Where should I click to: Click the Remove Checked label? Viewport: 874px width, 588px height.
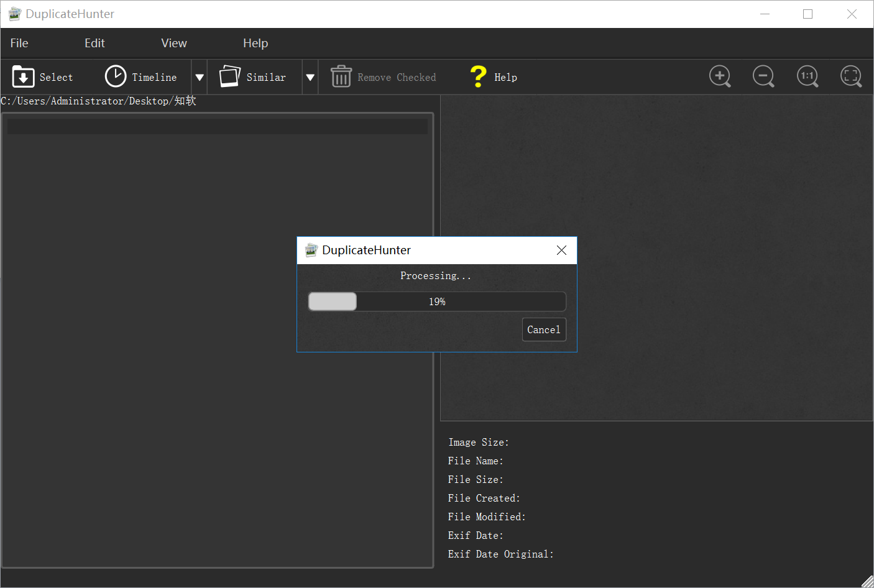(x=397, y=77)
